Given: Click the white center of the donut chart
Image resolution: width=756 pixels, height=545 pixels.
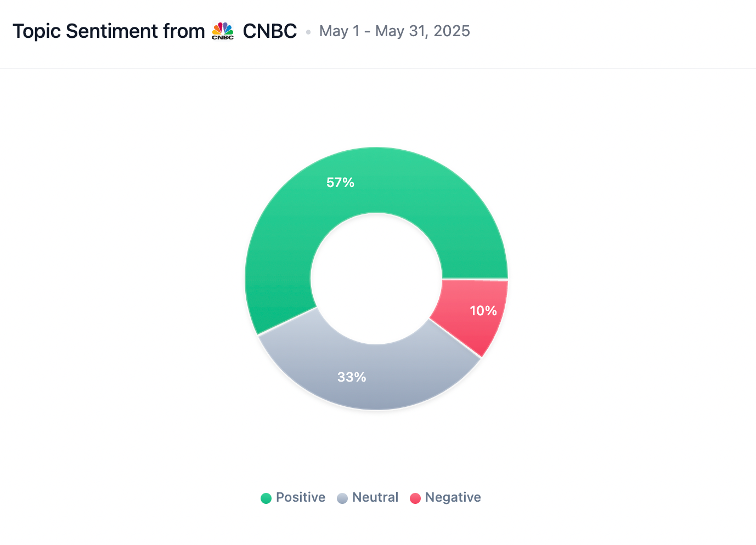Looking at the screenshot, I should click(x=376, y=279).
